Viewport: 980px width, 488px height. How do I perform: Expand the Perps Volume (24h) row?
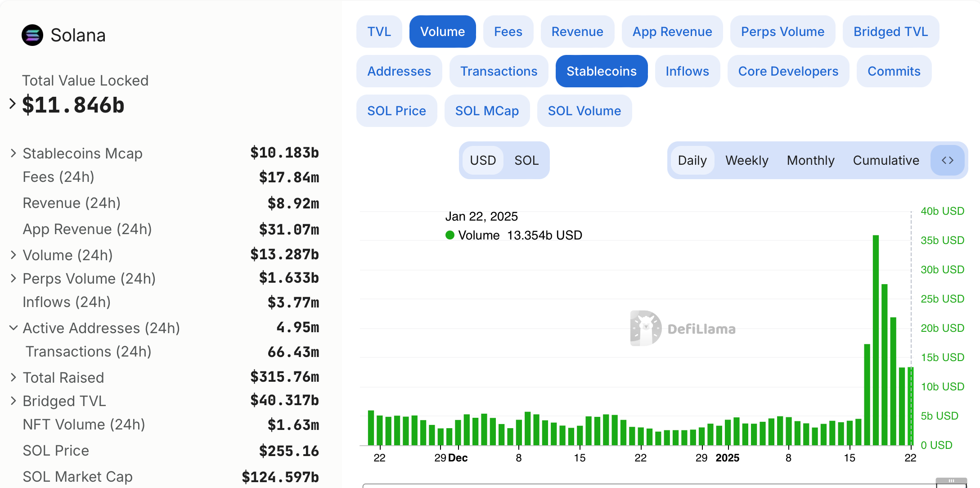tap(13, 278)
